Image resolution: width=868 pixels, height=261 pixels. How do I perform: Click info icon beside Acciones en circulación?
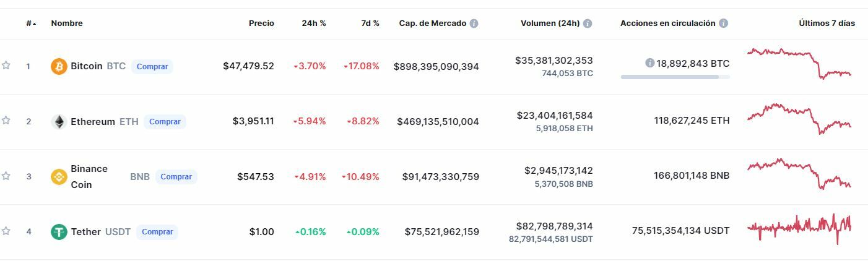(723, 24)
